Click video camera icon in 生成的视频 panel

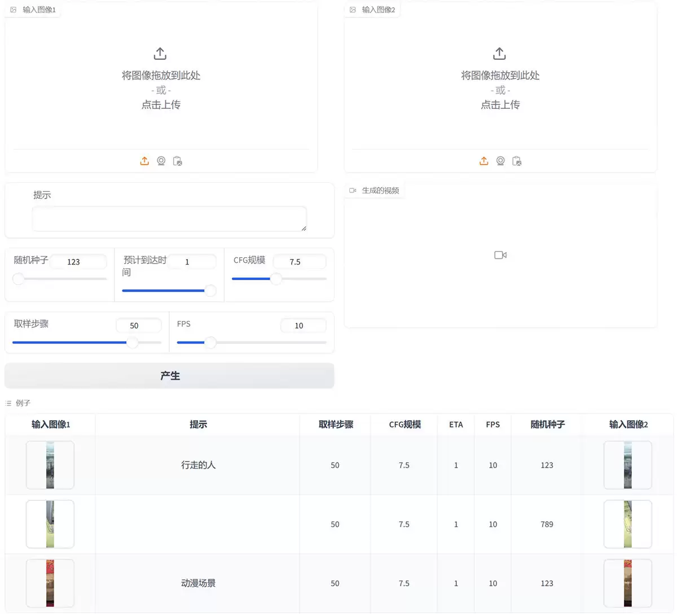tap(500, 255)
